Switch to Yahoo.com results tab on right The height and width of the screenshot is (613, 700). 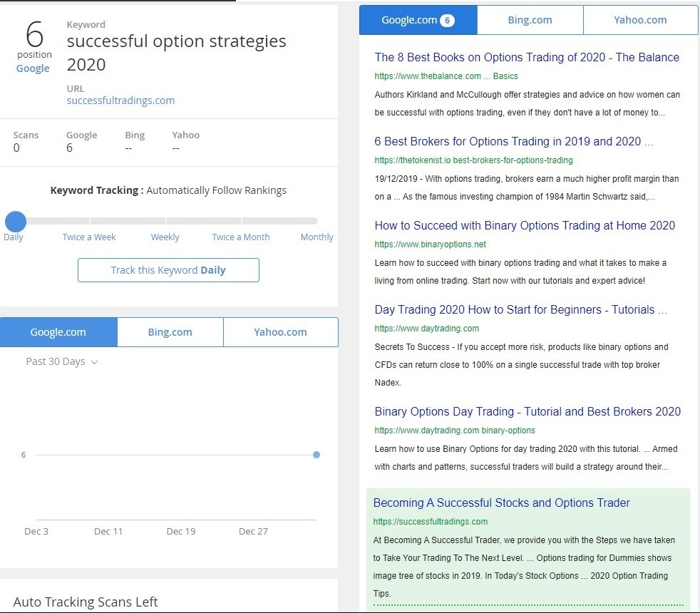(640, 20)
